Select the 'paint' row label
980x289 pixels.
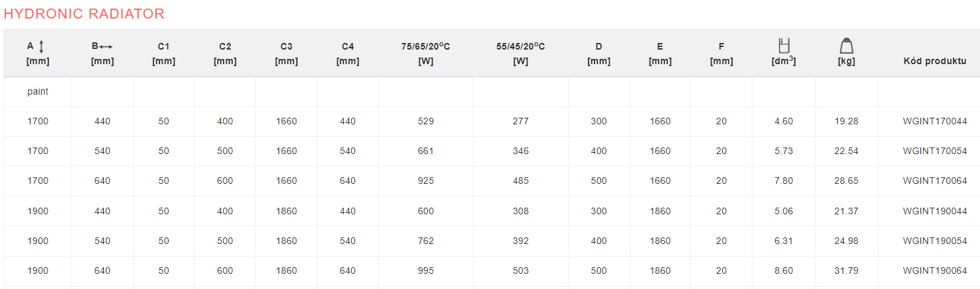[x=38, y=92]
